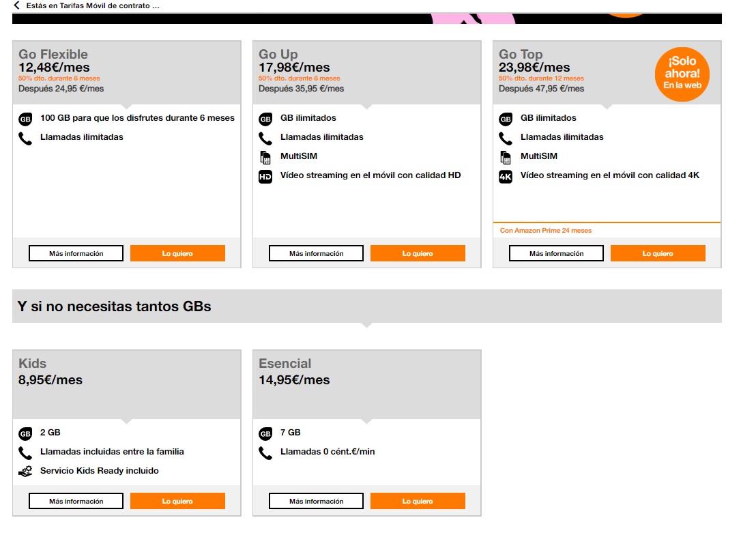Click the MultiSIM icon in Go Up card
The width and height of the screenshot is (756, 533).
[265, 157]
